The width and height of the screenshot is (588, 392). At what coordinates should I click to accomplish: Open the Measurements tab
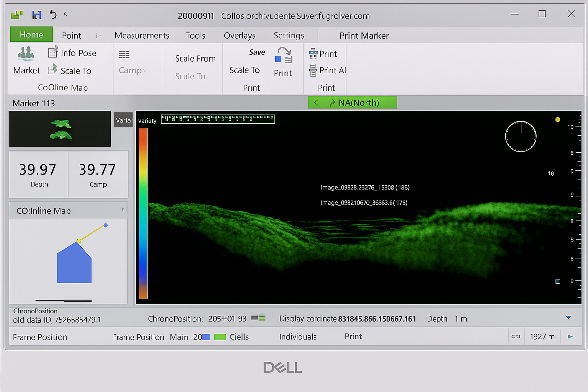coord(142,36)
